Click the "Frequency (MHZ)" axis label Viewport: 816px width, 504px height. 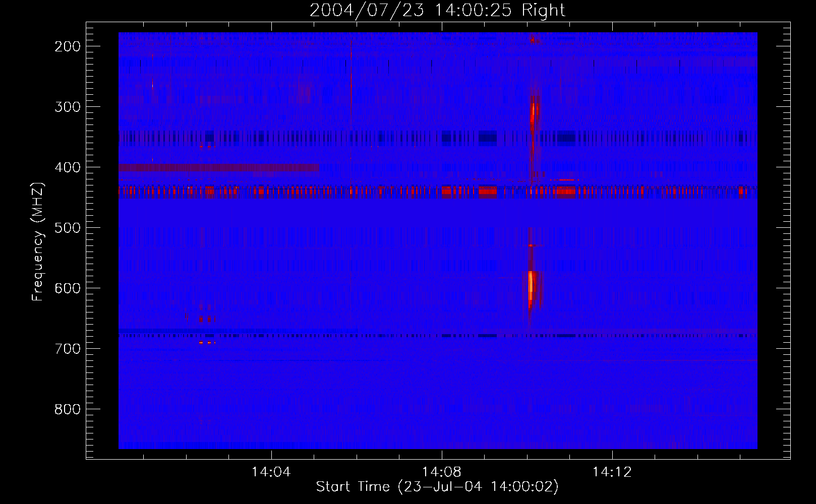click(x=38, y=241)
